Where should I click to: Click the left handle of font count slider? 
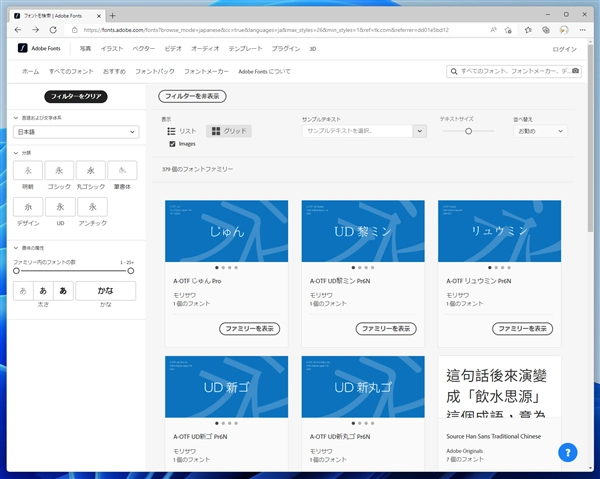pos(16,271)
